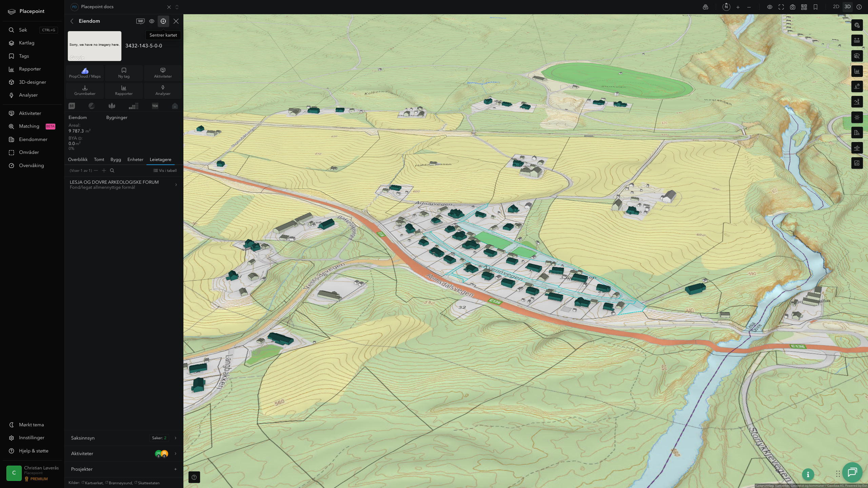Click Vis i tabell
The height and width of the screenshot is (488, 868).
[165, 170]
